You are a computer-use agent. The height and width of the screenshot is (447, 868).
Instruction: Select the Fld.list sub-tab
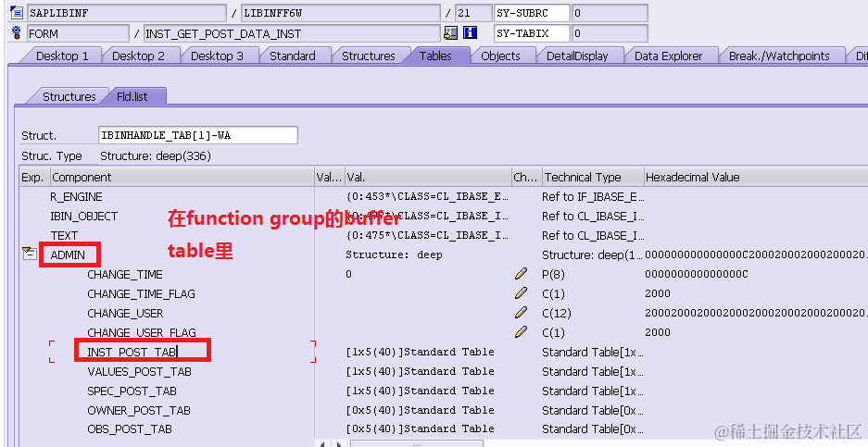tap(132, 96)
